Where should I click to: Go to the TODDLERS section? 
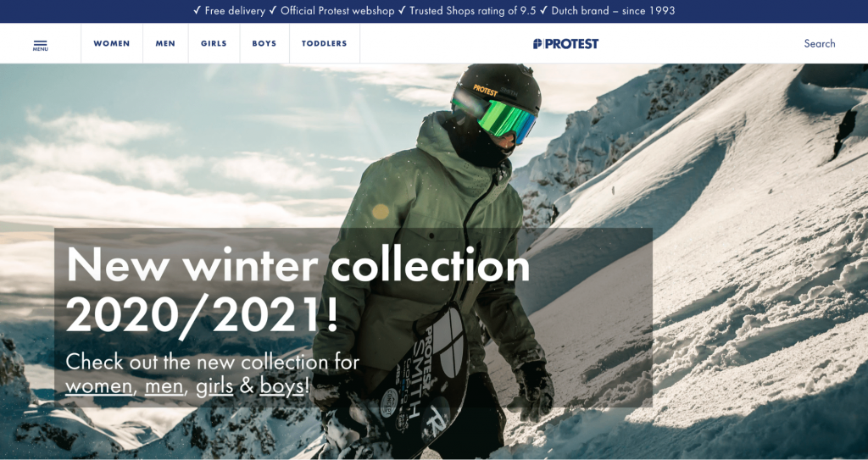coord(325,44)
